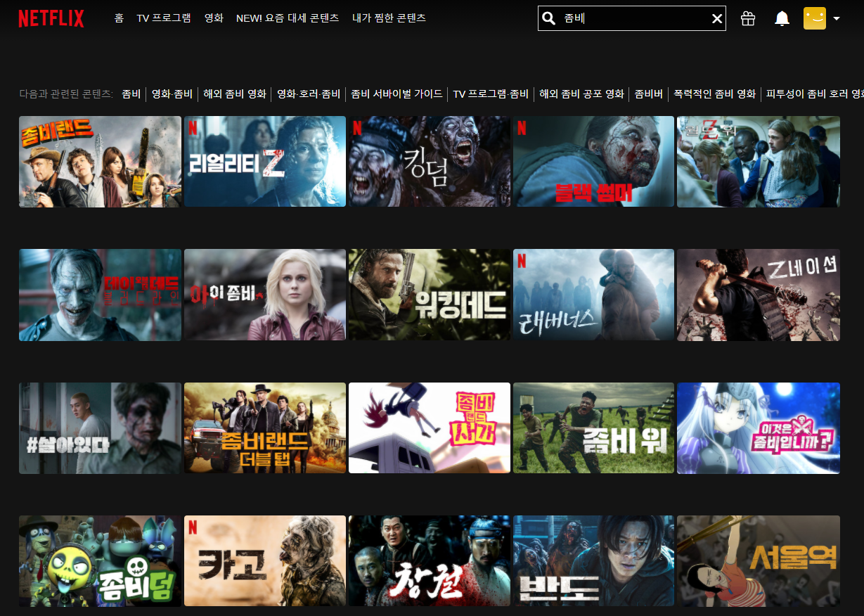Viewport: 864px width, 616px height.
Task: Open the 좀비랜드 더블 탭 thumbnail
Action: (x=265, y=428)
